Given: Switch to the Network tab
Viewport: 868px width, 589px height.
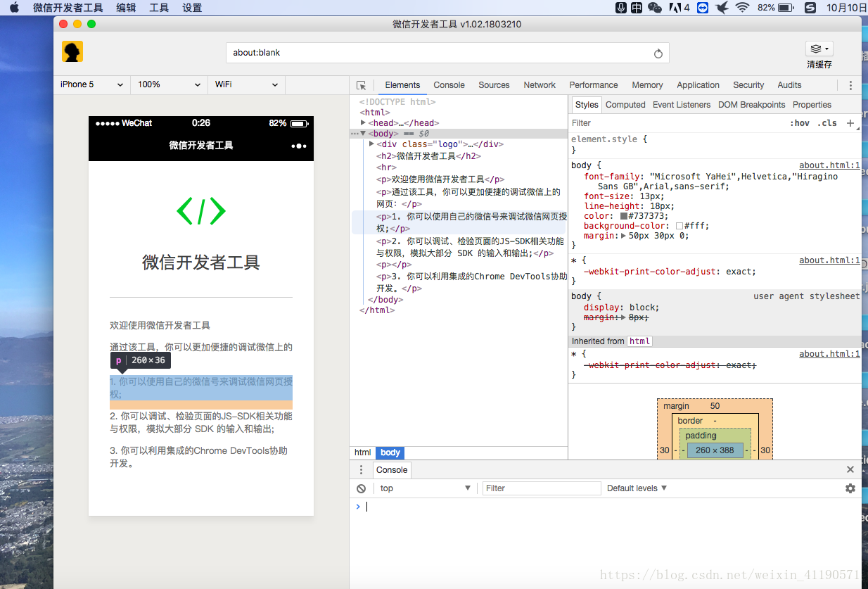Looking at the screenshot, I should click(540, 85).
